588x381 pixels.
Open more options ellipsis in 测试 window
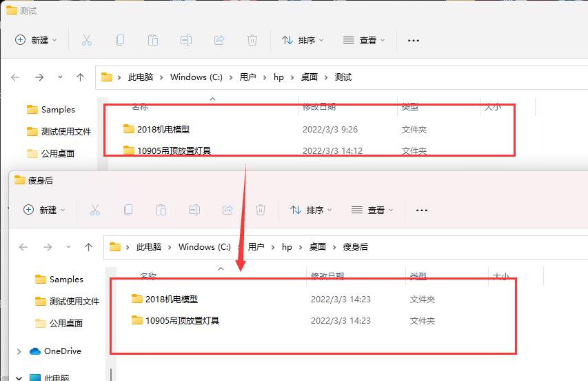coord(413,40)
